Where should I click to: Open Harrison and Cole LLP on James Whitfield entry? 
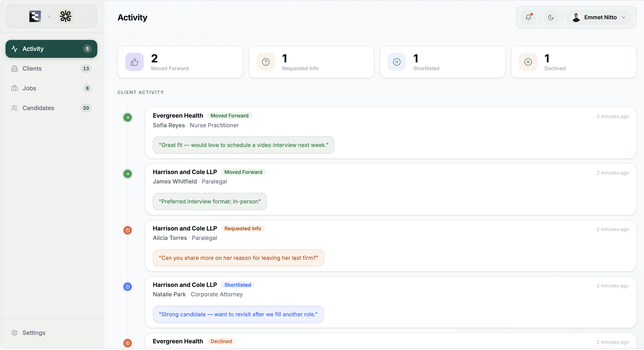185,172
